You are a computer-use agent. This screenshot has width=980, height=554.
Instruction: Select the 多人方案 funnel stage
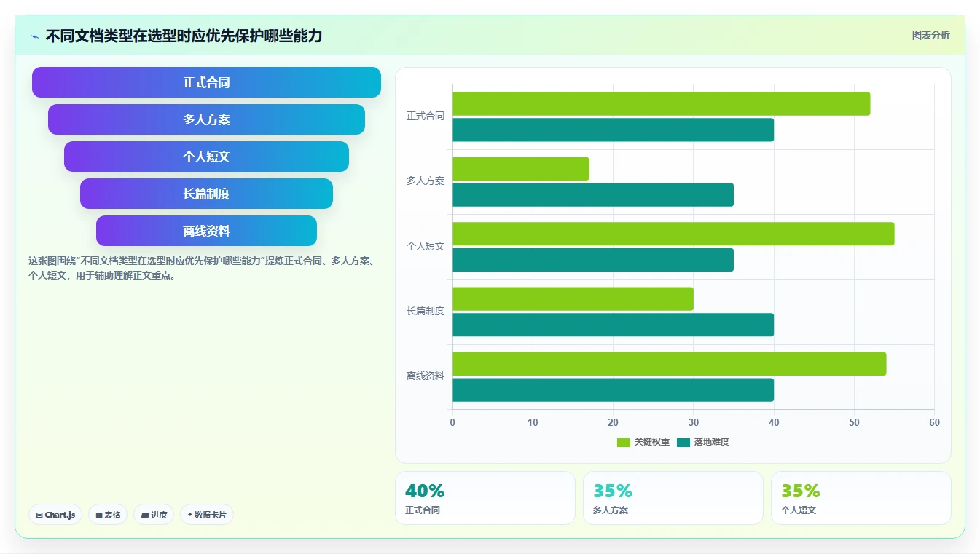click(206, 119)
